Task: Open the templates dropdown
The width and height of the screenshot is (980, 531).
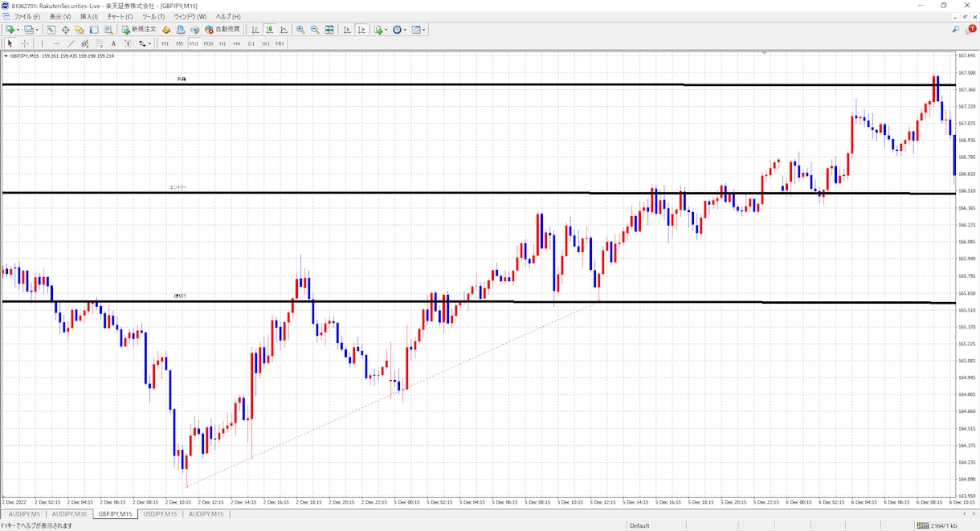Action: pyautogui.click(x=419, y=30)
